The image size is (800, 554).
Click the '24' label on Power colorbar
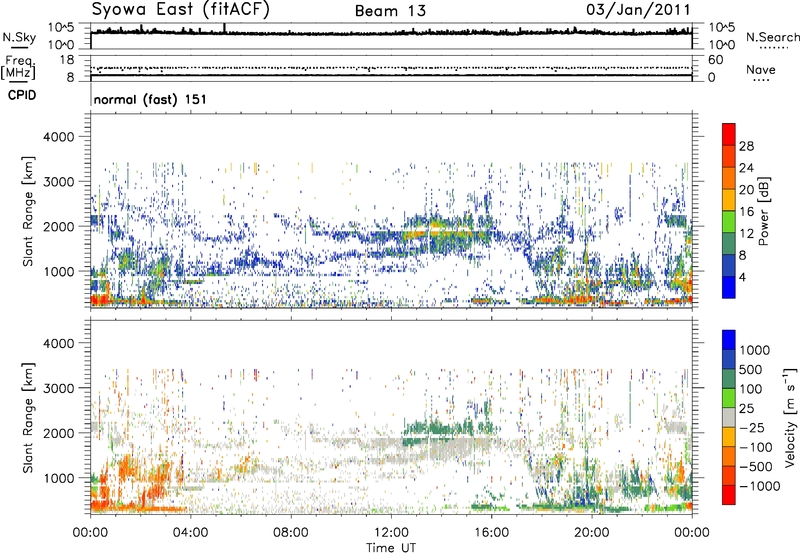pyautogui.click(x=746, y=168)
